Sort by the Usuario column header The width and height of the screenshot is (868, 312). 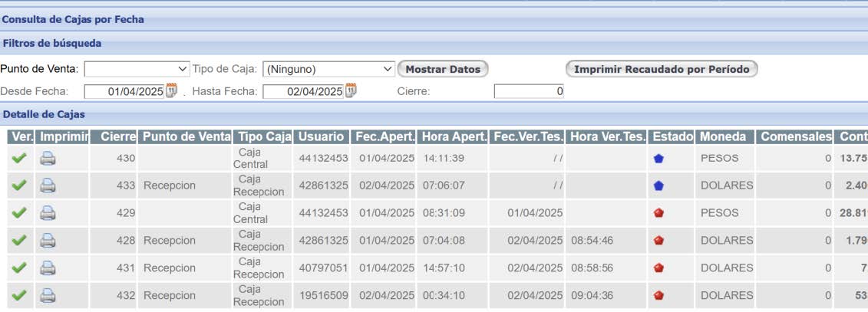322,136
